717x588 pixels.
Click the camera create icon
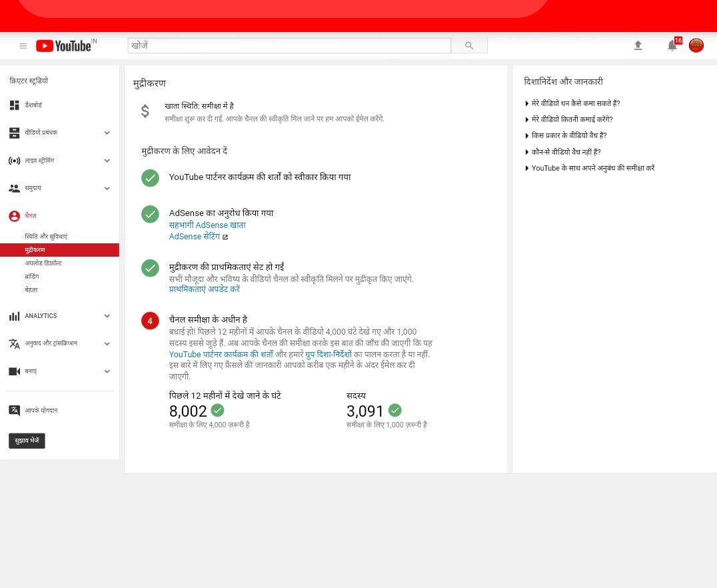[x=15, y=371]
